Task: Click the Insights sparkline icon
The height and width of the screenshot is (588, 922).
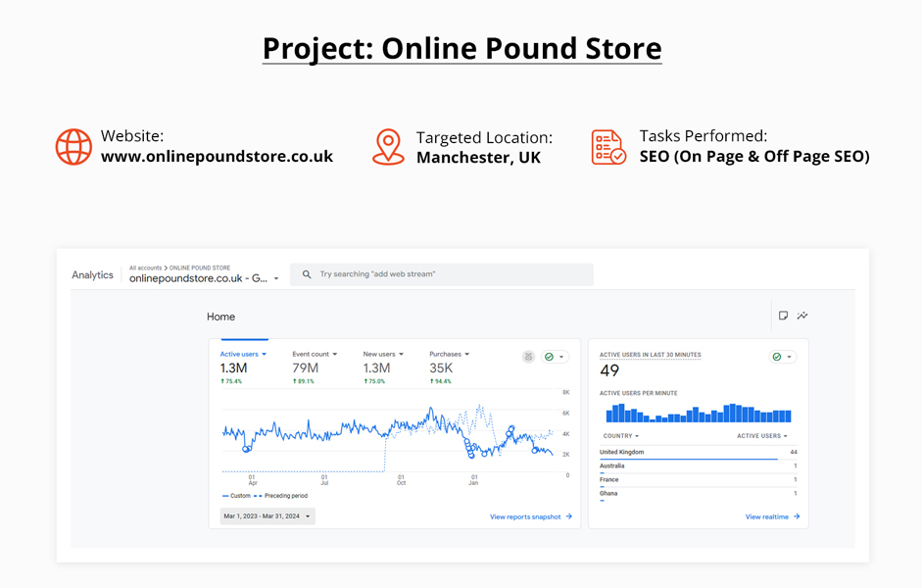Action: (802, 316)
